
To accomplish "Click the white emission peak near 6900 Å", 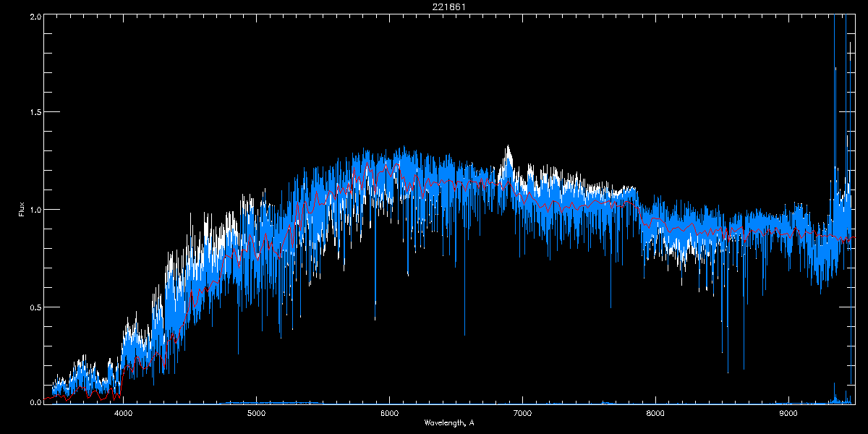I will pyautogui.click(x=508, y=148).
